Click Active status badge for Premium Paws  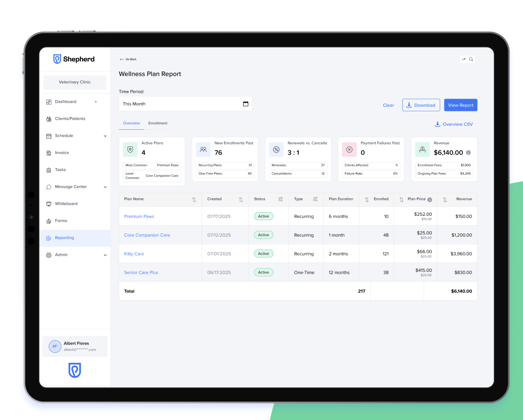[x=264, y=216]
